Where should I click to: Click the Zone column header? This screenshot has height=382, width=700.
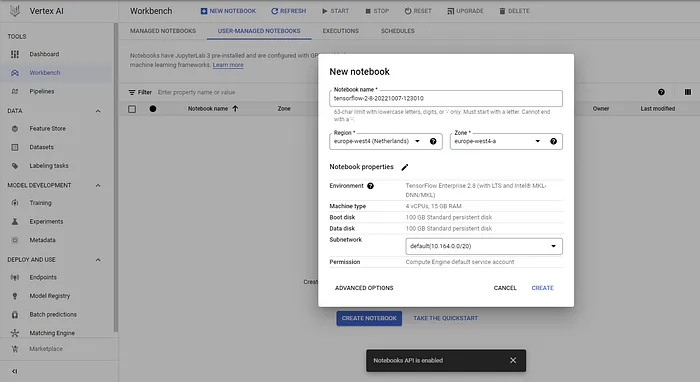[284, 109]
